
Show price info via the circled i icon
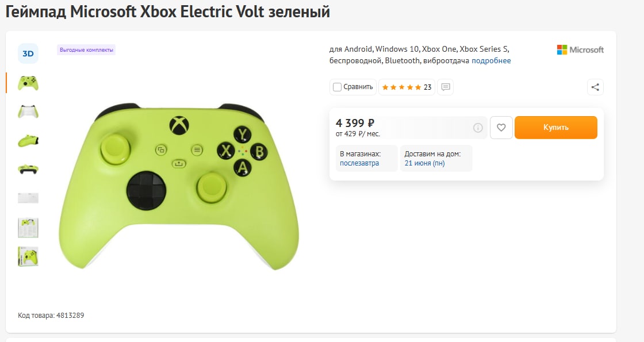pyautogui.click(x=478, y=128)
